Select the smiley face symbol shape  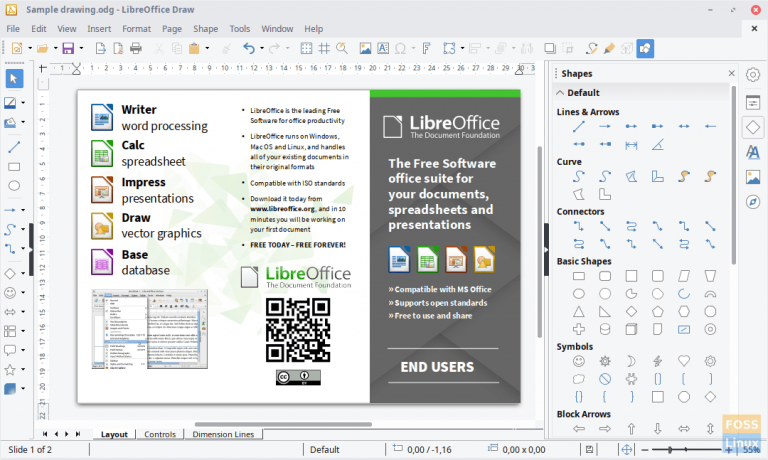click(579, 361)
